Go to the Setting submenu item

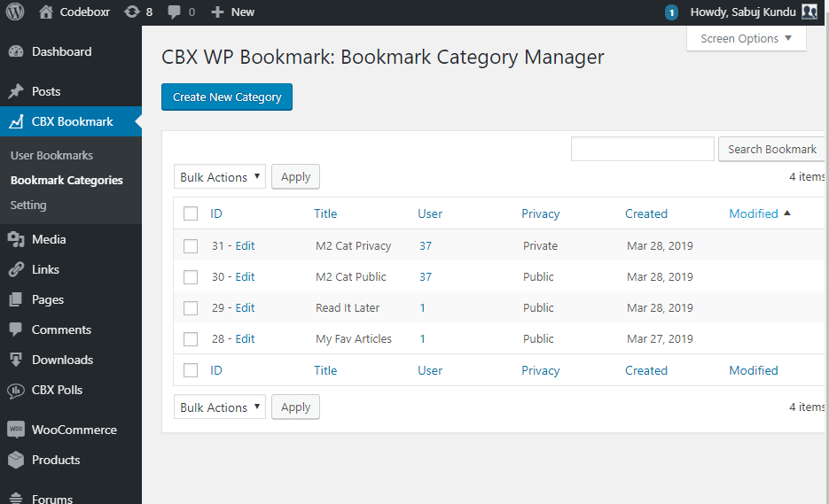(28, 205)
